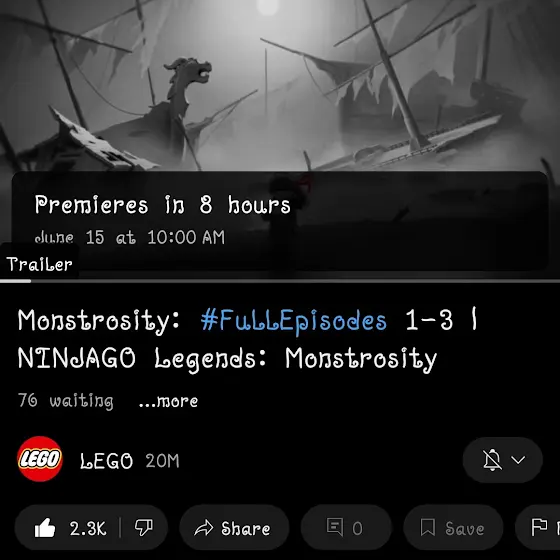
Task: Click the Share arrow icon
Action: [204, 528]
